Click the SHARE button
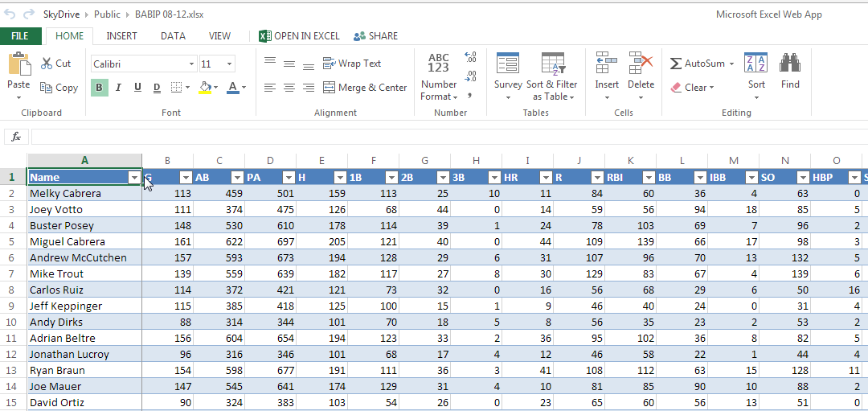This screenshot has width=868, height=411. [376, 36]
